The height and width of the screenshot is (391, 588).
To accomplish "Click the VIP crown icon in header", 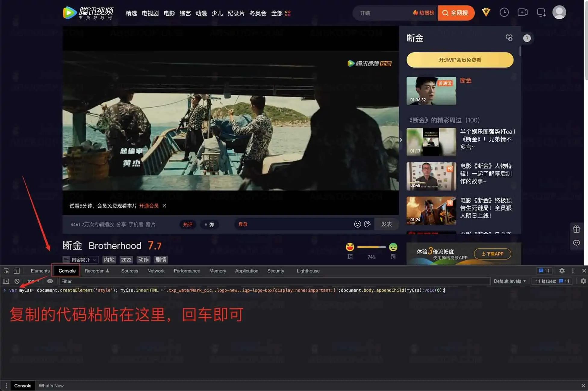I will [x=486, y=12].
